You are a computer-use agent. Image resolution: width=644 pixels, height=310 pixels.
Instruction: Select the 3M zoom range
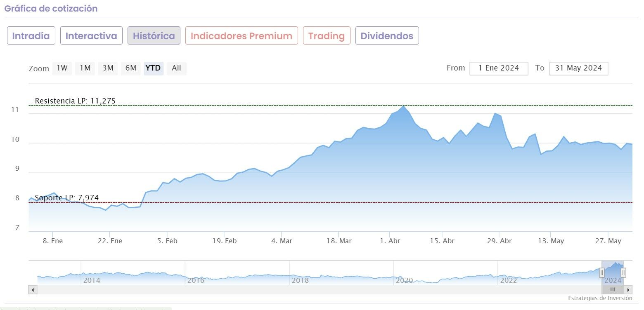click(x=108, y=68)
